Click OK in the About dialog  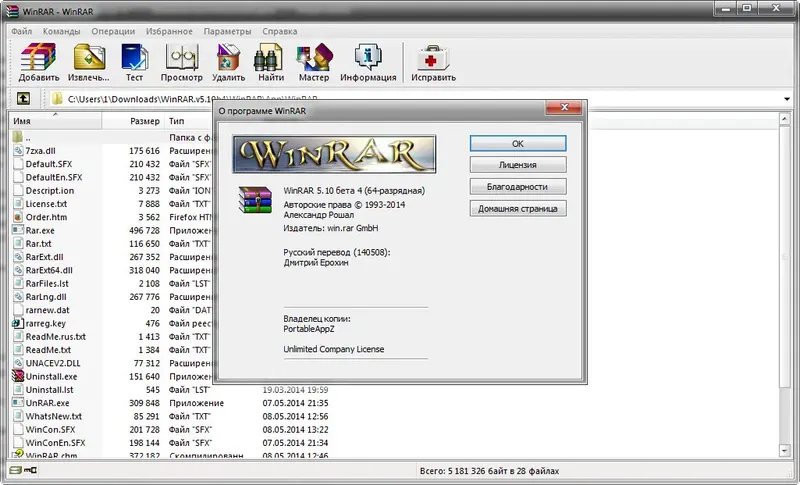pyautogui.click(x=518, y=144)
